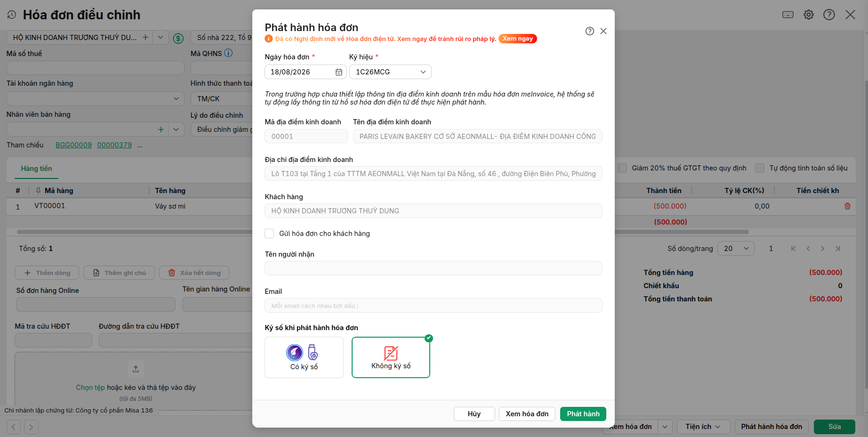Open the settings gear in top bar
The width and height of the screenshot is (868, 437).
click(809, 15)
